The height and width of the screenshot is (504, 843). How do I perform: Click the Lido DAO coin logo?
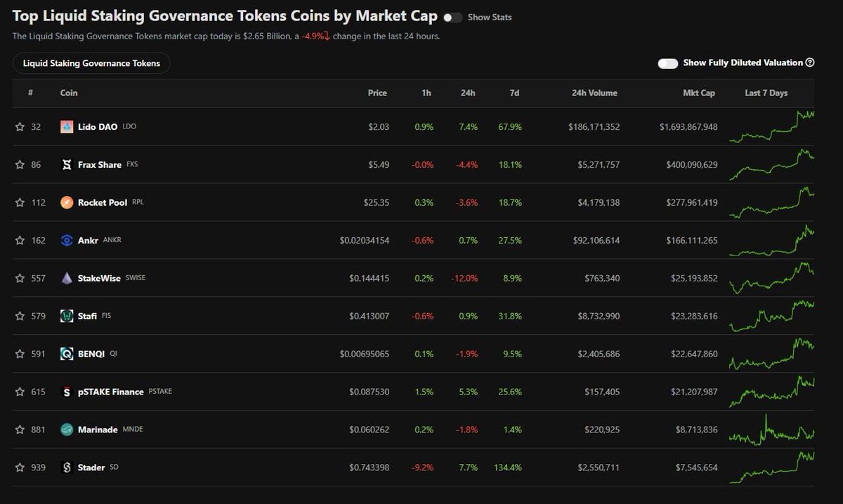pyautogui.click(x=67, y=127)
